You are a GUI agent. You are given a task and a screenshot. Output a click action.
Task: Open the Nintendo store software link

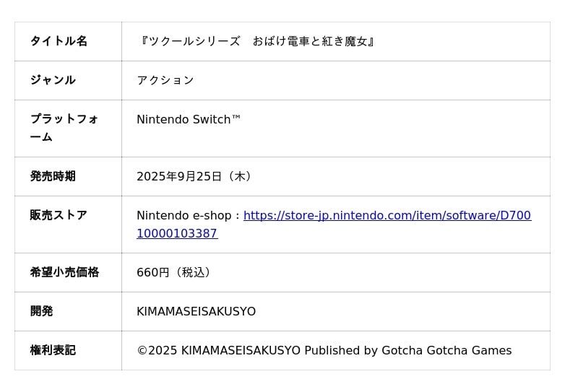point(387,215)
